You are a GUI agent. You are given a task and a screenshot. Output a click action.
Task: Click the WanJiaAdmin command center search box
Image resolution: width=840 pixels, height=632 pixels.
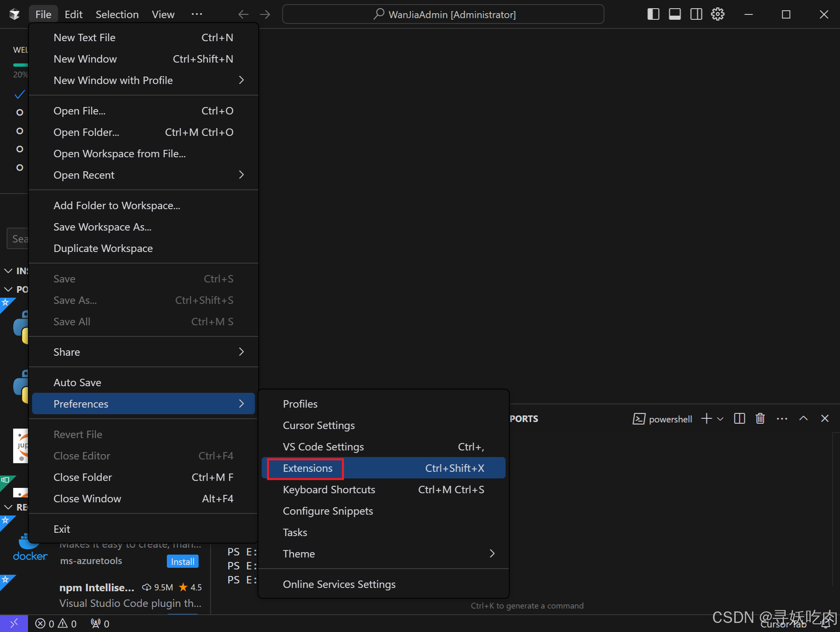(443, 14)
